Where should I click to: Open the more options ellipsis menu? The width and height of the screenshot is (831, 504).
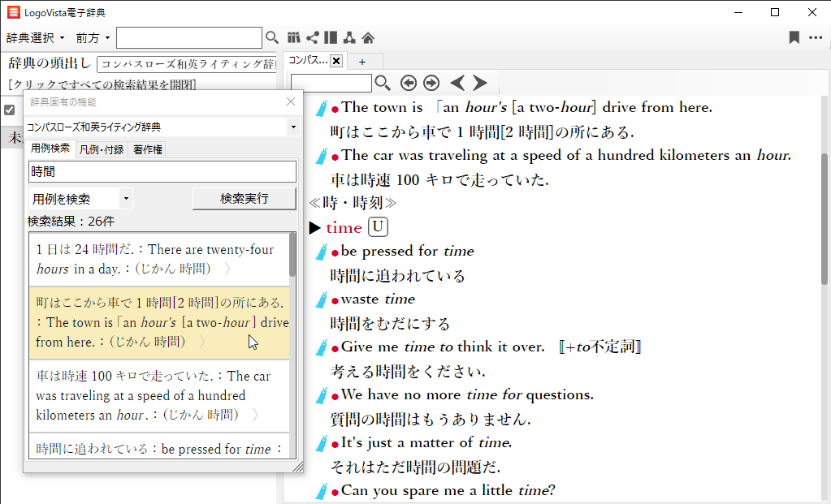pyautogui.click(x=816, y=37)
